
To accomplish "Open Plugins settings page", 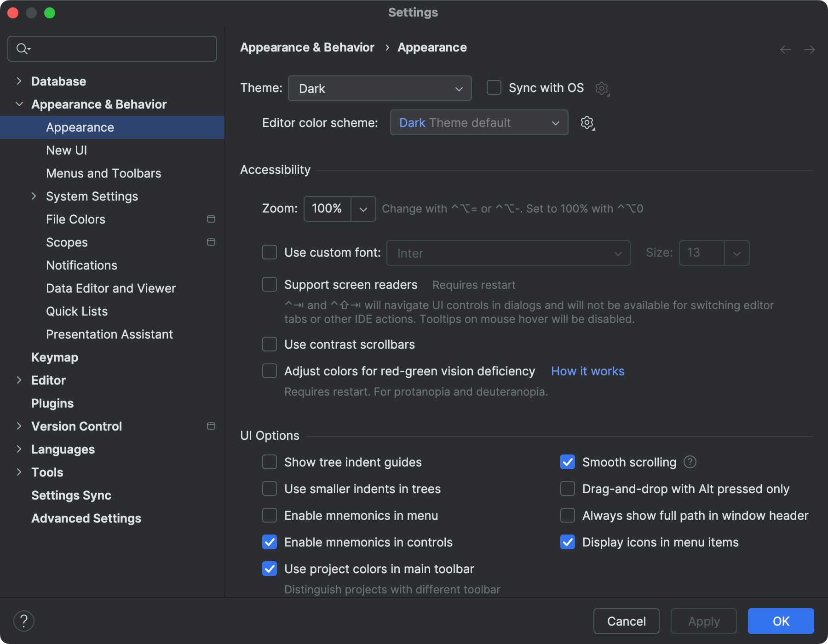I will (x=112, y=403).
